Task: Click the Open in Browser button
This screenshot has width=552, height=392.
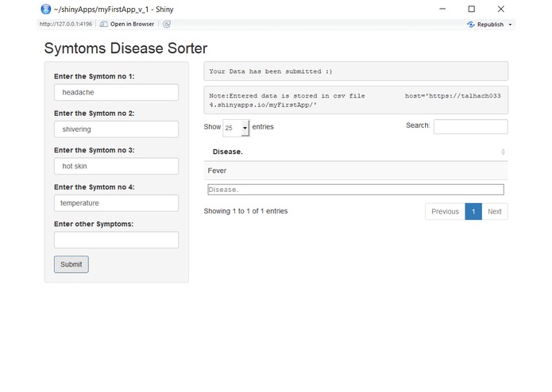Action: coord(127,24)
